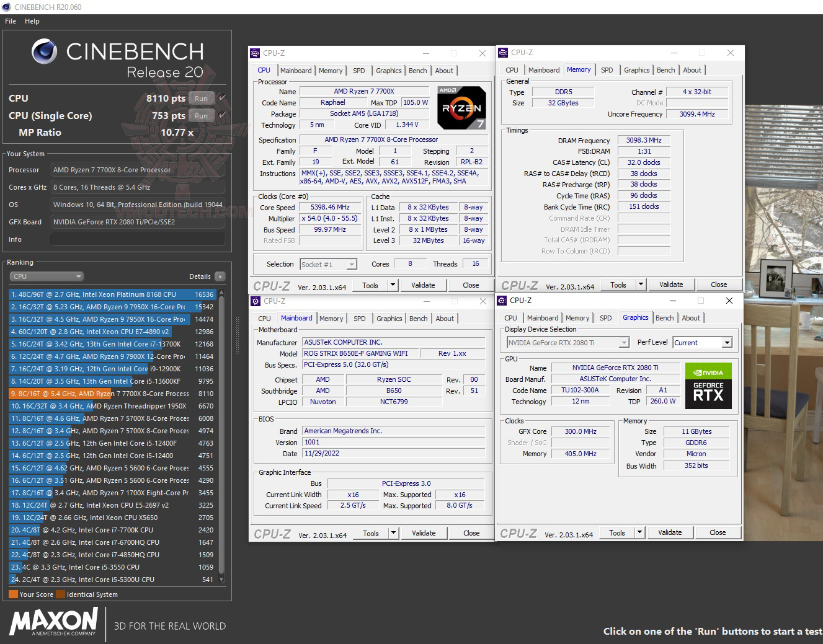Viewport: 823px width, 644px height.
Task: Click the Your Score orange legend
Action: tap(31, 594)
